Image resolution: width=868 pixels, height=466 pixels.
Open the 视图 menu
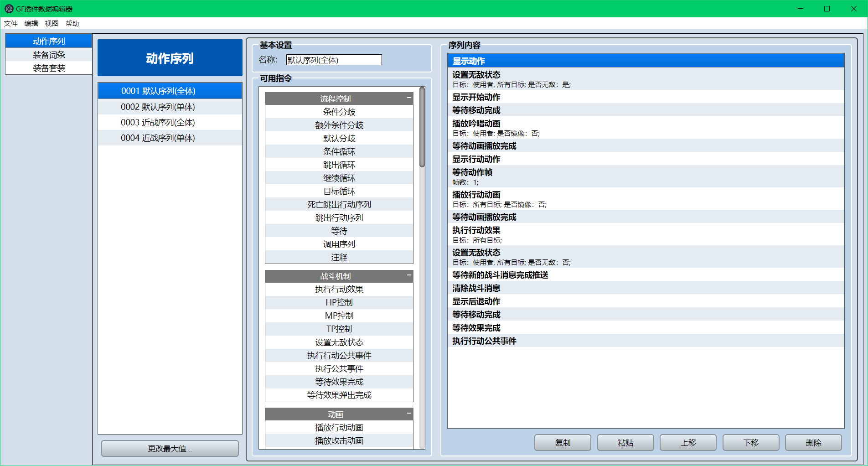click(x=52, y=24)
